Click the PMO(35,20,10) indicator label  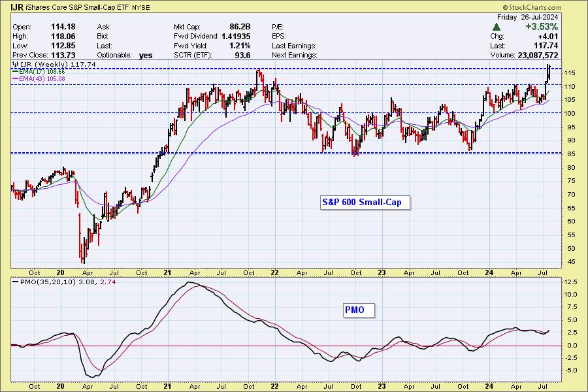coord(48,282)
